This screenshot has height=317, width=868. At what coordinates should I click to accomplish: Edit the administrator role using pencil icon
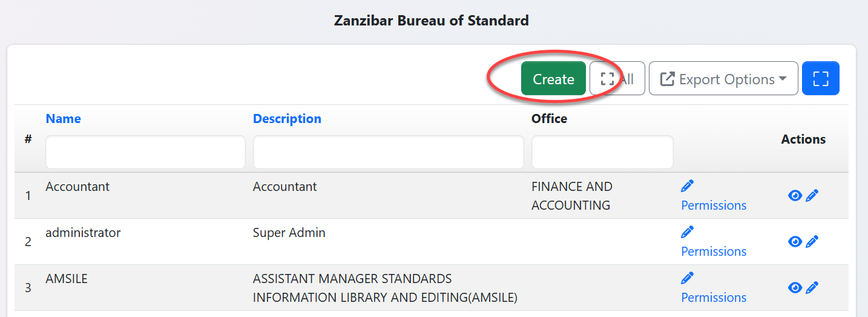point(812,241)
